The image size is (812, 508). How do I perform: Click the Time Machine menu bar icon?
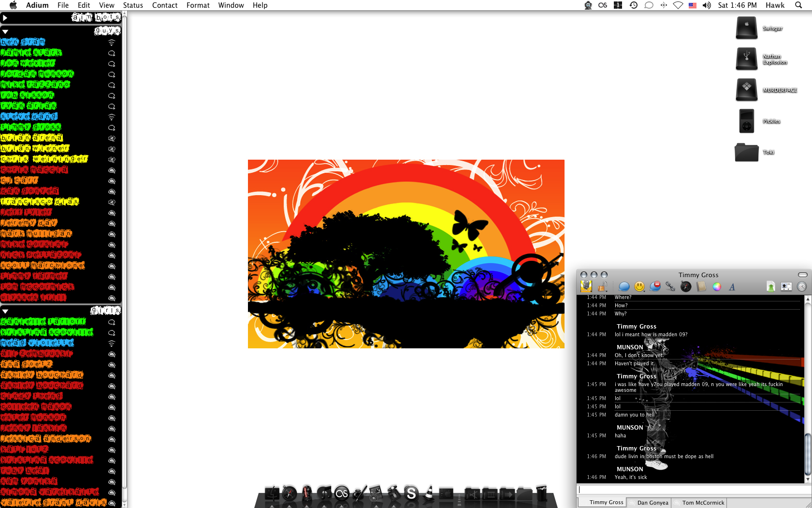click(633, 5)
